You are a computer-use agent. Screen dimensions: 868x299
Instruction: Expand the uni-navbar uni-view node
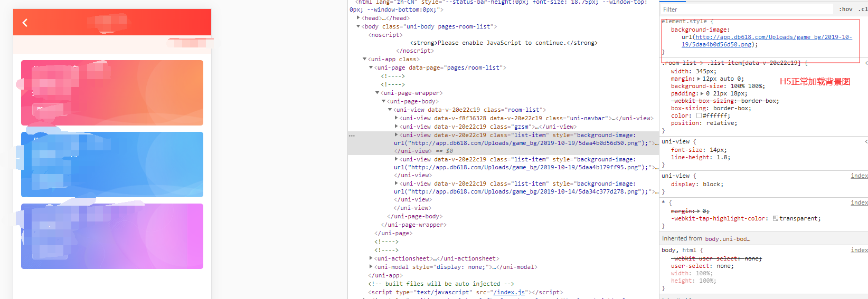[397, 118]
